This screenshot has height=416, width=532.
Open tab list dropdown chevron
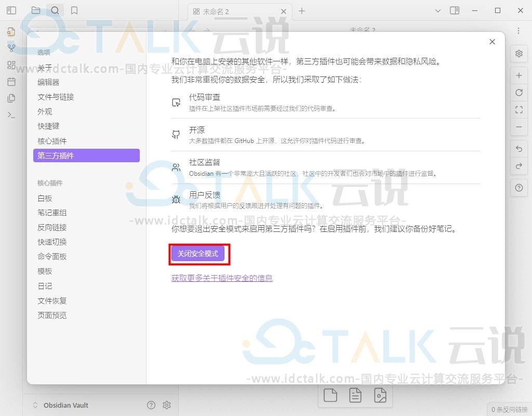[x=438, y=11]
